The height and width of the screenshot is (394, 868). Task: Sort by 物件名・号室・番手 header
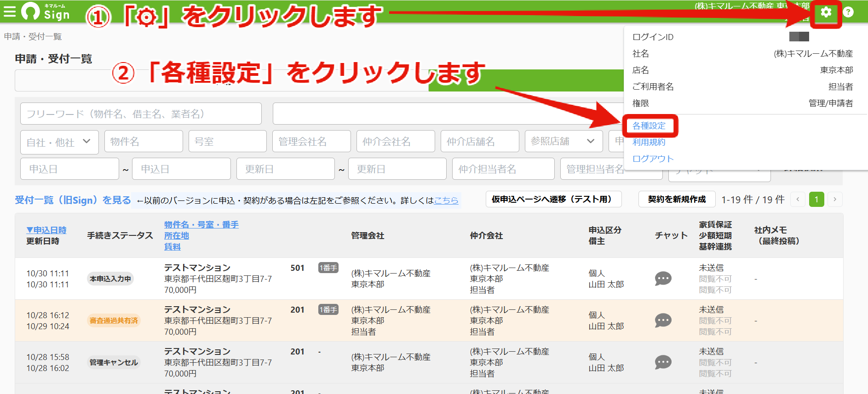[x=201, y=224]
